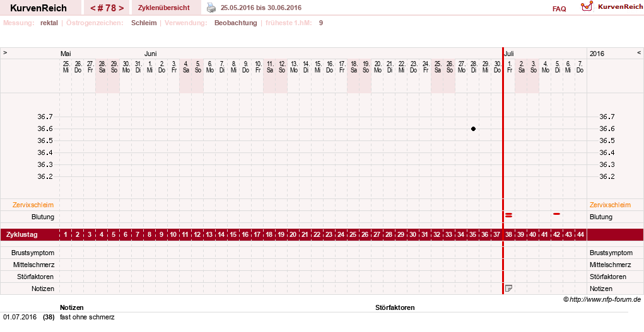This screenshot has height=332, width=644.
Task: Expand chart with top-left arrow
Action: [x=5, y=53]
